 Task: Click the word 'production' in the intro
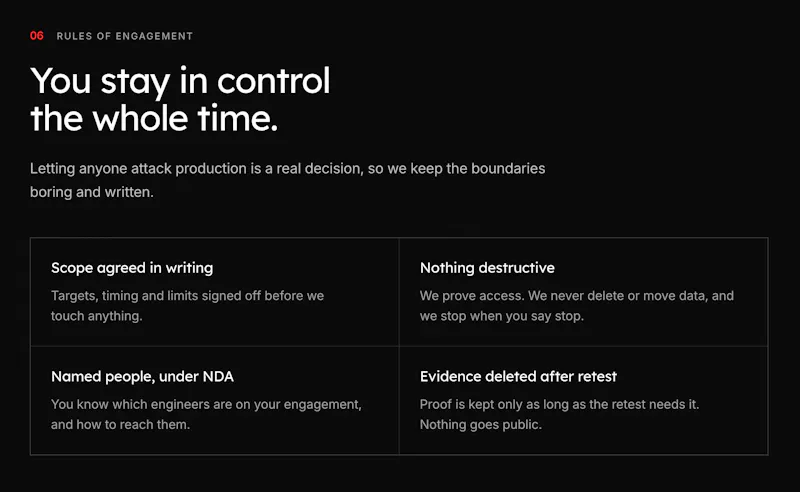pyautogui.click(x=211, y=169)
